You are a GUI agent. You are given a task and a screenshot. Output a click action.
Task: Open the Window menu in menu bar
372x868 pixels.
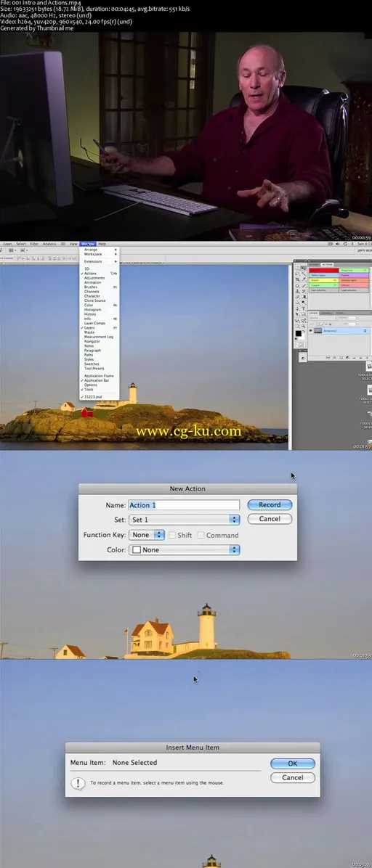pyautogui.click(x=88, y=244)
